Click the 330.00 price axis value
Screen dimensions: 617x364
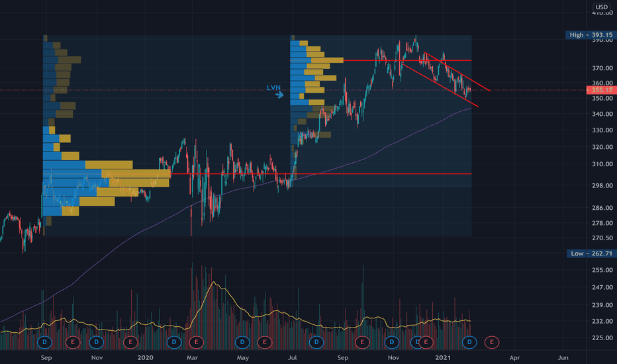pos(602,130)
